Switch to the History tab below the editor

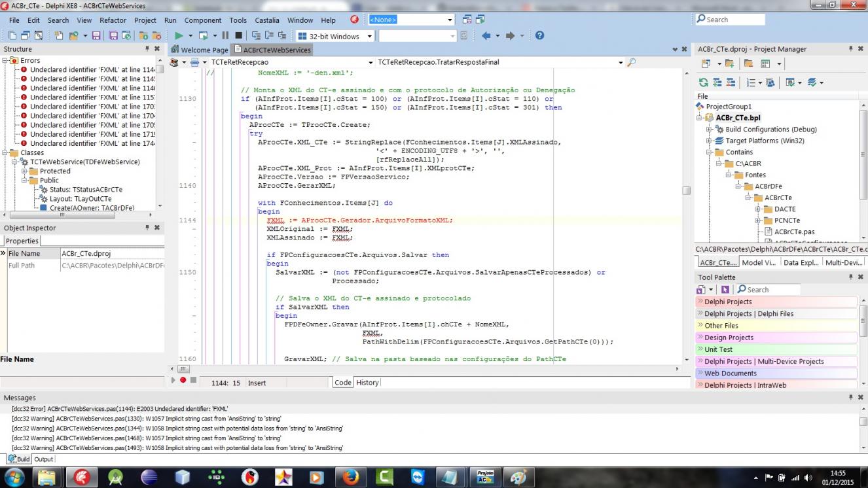tap(367, 383)
